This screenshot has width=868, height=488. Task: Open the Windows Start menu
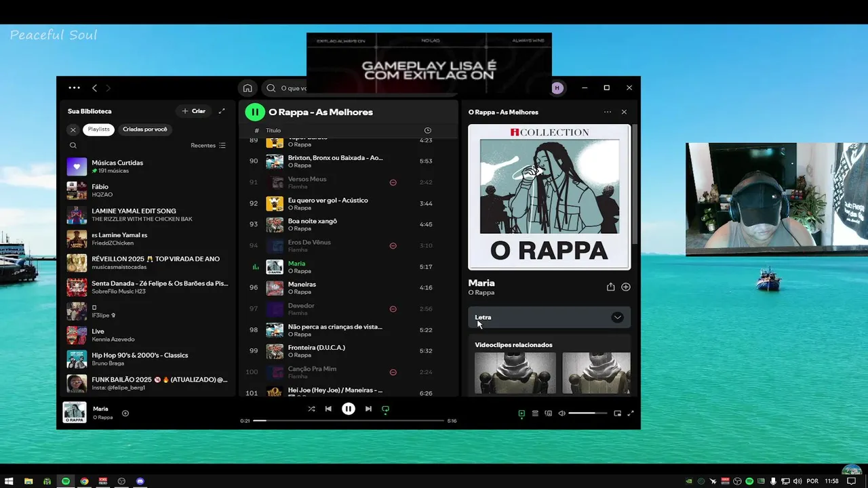9,481
